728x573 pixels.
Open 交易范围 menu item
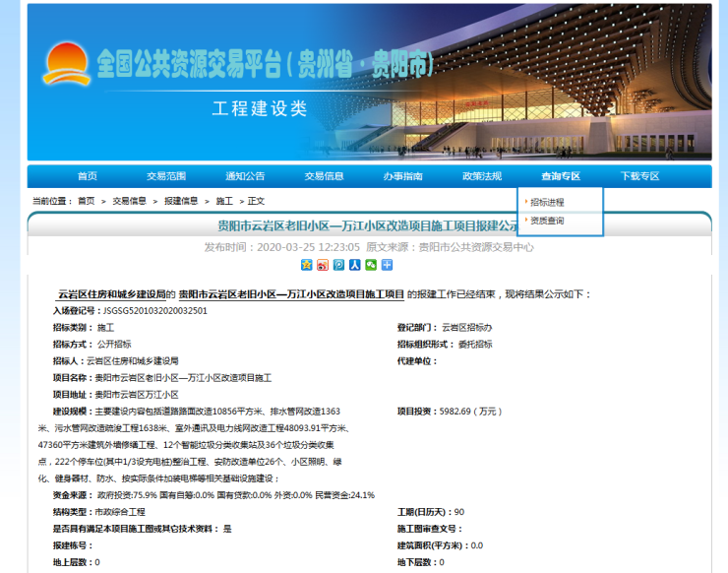click(166, 176)
